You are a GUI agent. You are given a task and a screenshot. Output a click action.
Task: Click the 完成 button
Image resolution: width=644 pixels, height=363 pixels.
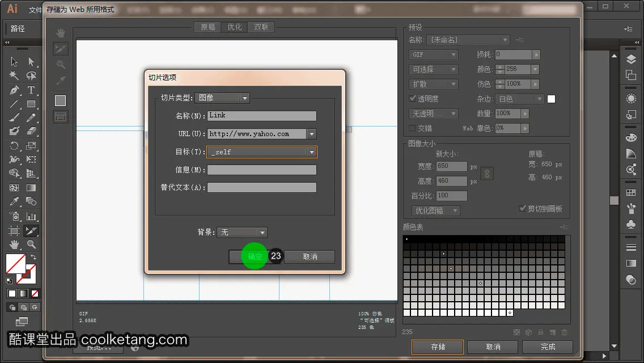548,347
